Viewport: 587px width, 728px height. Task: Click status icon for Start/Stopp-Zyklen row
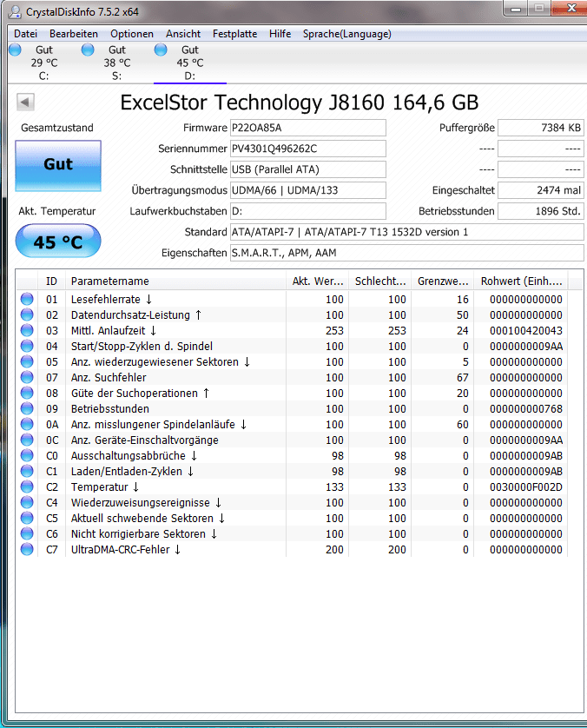click(x=27, y=346)
